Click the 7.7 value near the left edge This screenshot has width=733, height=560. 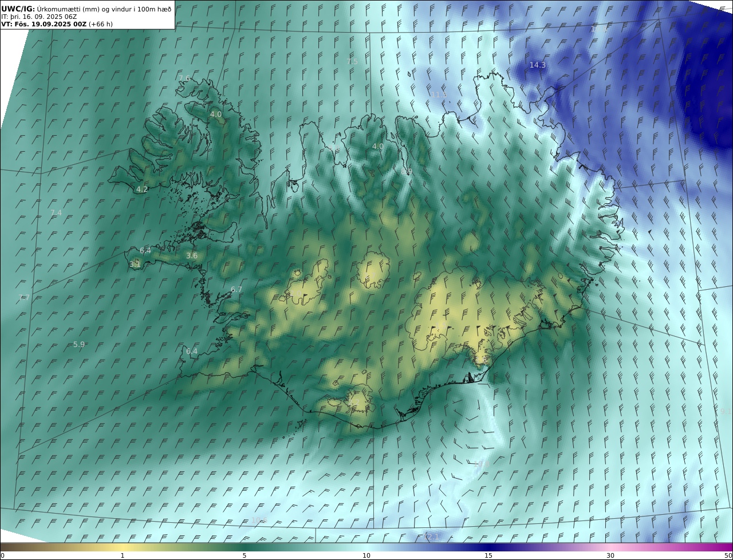[x=24, y=297]
